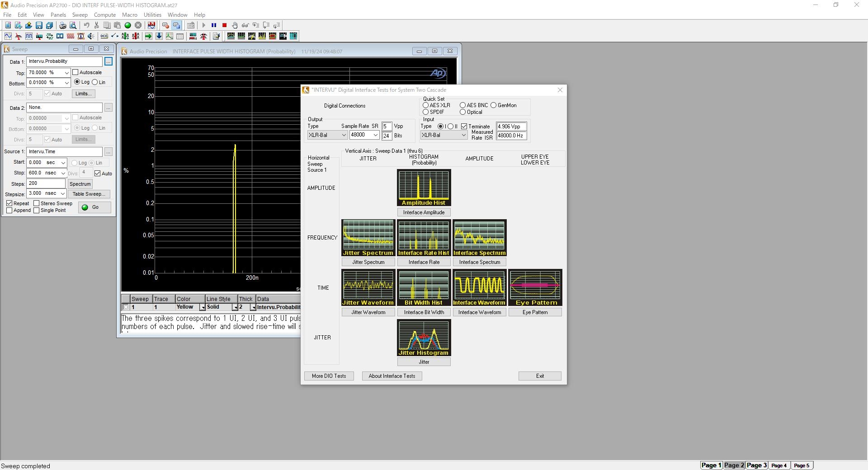Click the green right-arrow Sweep panel icon

pyautogui.click(x=148, y=36)
